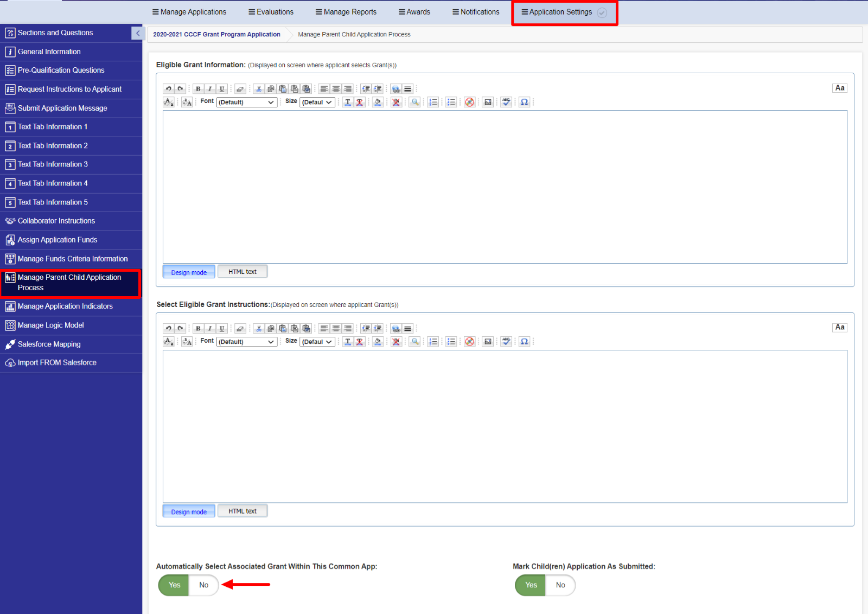Click the Bold icon in the Eligible Grant Information editor
The height and width of the screenshot is (614, 868).
click(198, 89)
